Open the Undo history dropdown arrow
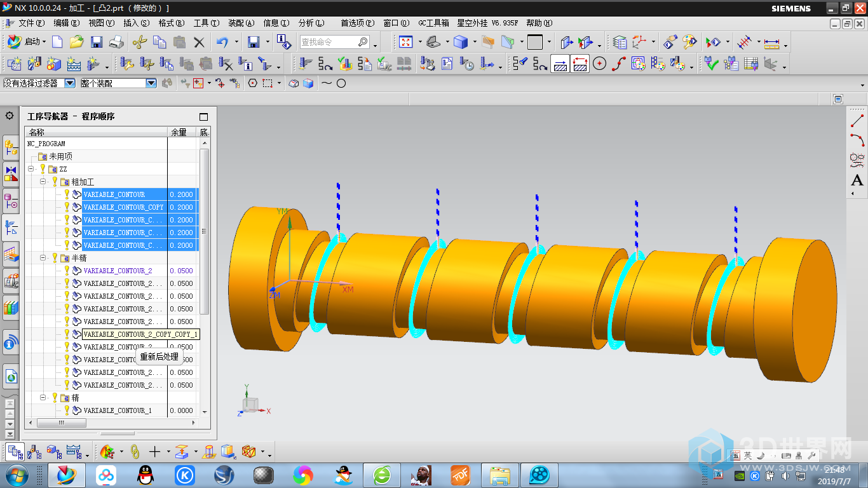 pyautogui.click(x=236, y=42)
